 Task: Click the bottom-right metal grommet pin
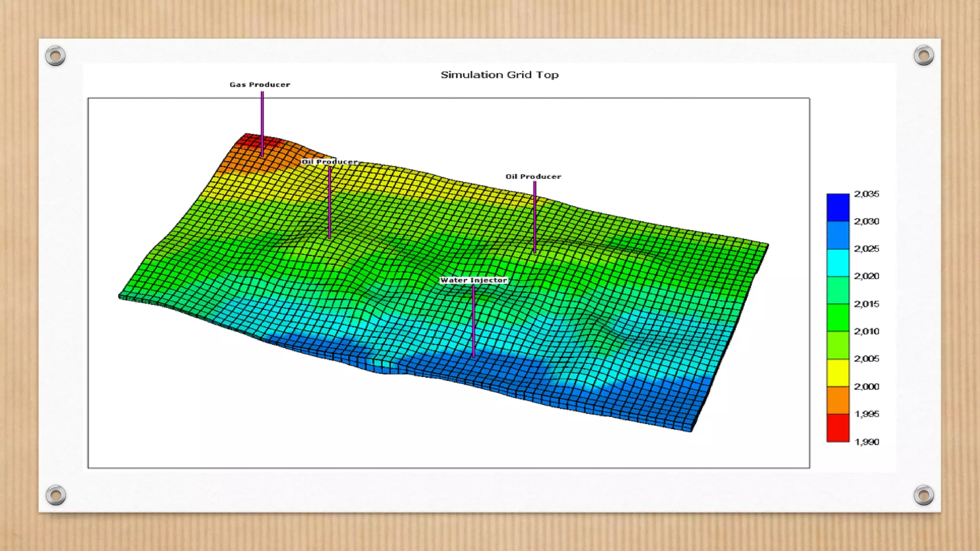pyautogui.click(x=924, y=495)
